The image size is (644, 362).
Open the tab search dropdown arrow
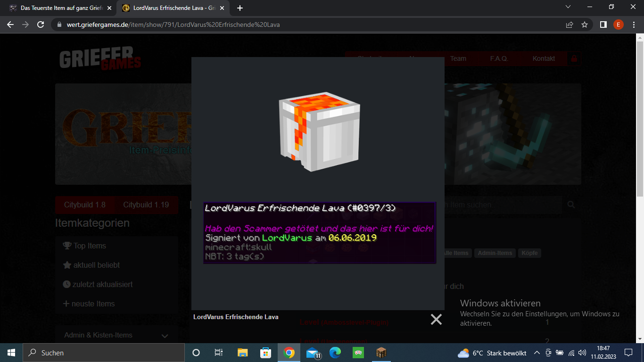point(568,7)
